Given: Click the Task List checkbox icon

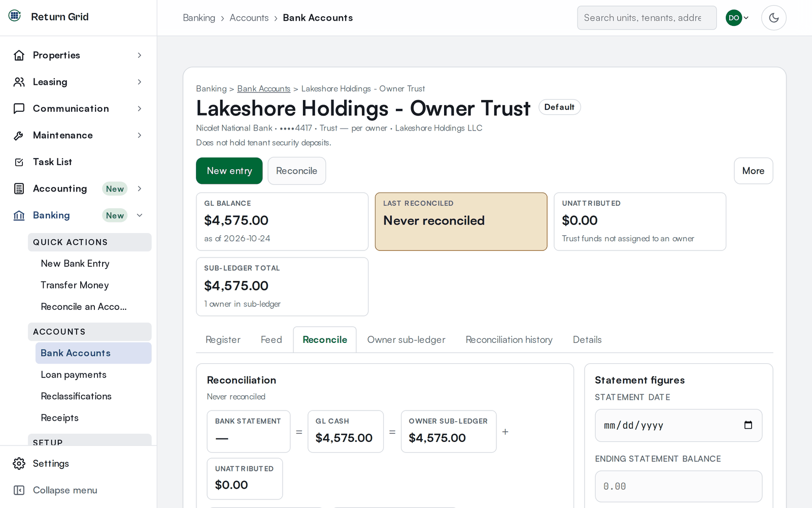Looking at the screenshot, I should (x=19, y=162).
